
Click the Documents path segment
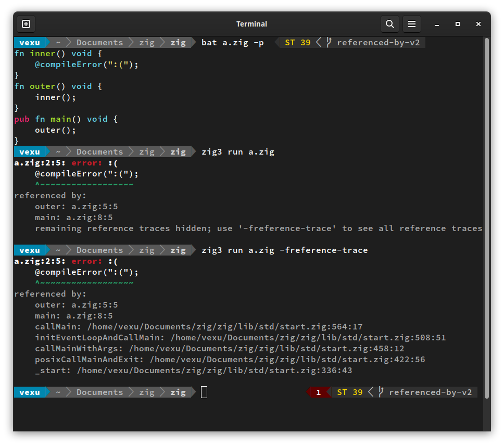99,42
